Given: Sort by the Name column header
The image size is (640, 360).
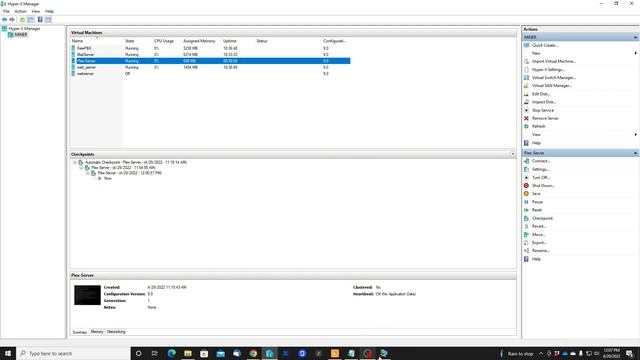Looking at the screenshot, I should [x=97, y=41].
